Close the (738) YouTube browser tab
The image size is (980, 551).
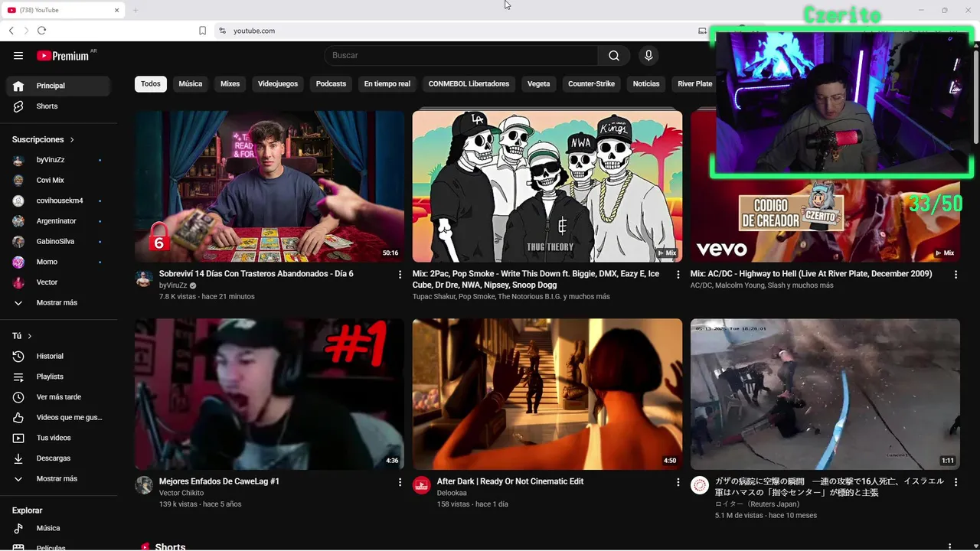[117, 10]
